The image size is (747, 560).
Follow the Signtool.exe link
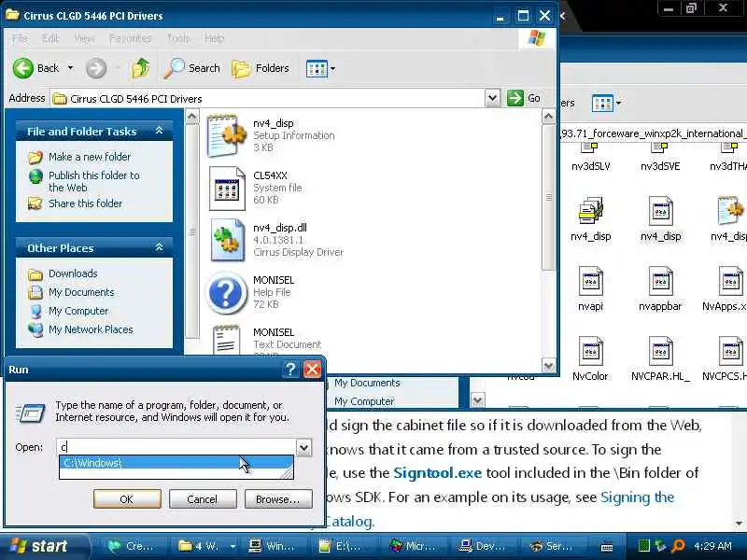tap(437, 473)
